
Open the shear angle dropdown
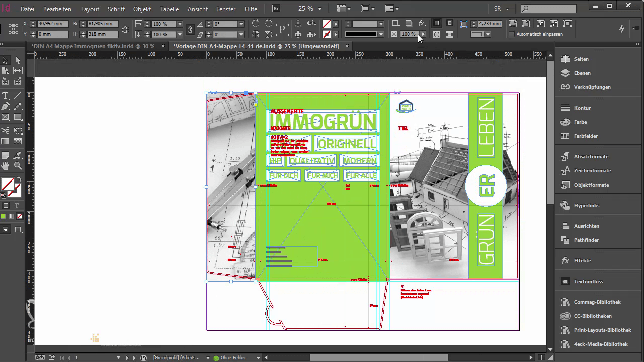pos(241,34)
